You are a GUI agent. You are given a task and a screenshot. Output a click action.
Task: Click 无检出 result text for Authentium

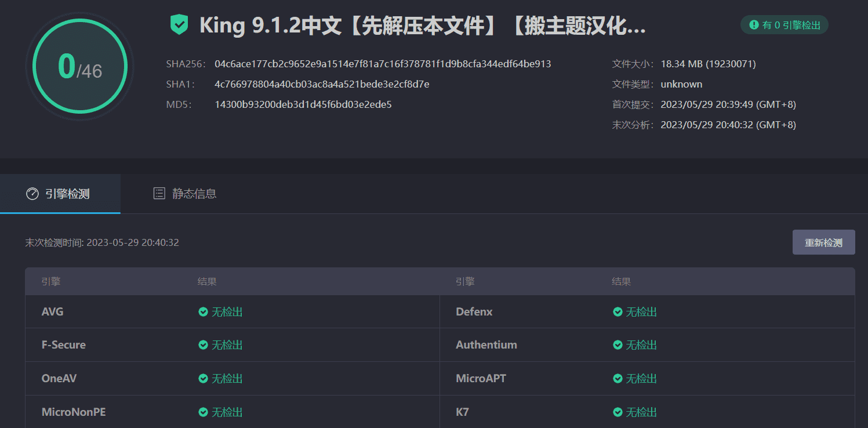641,345
